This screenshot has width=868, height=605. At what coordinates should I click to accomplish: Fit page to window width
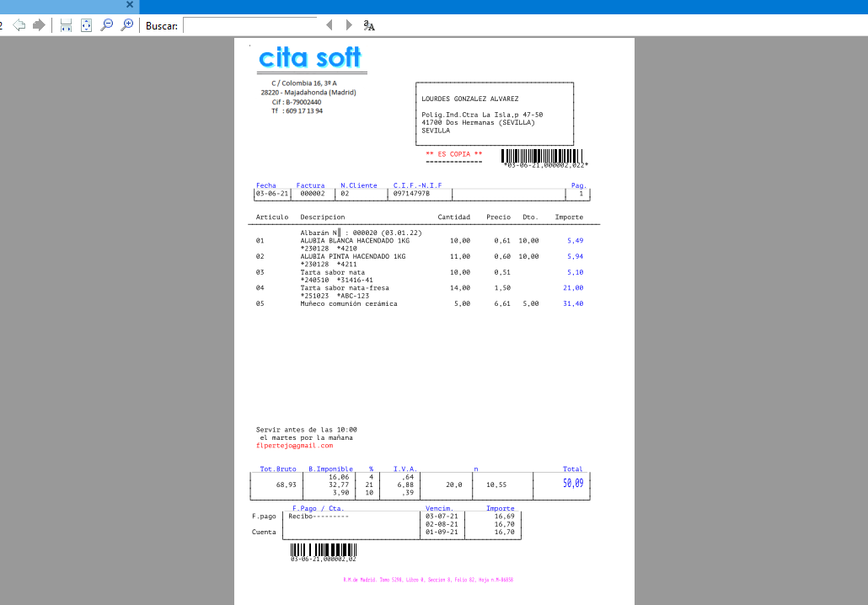[66, 25]
